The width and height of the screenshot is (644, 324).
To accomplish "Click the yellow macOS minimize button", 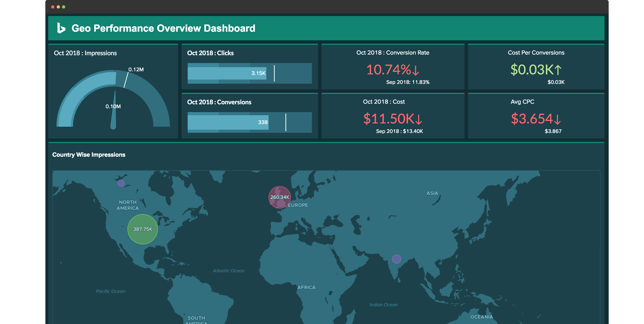I will [58, 7].
